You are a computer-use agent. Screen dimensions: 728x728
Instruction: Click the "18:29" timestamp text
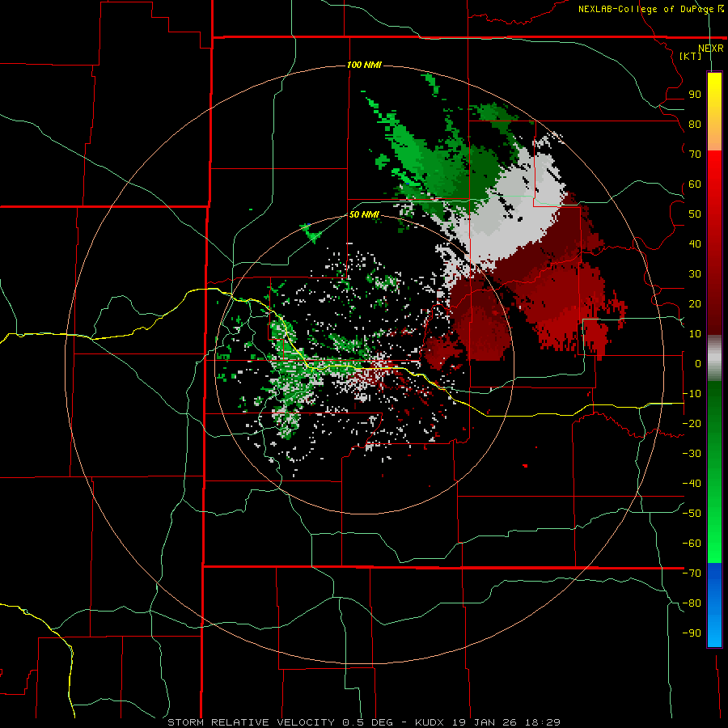[543, 722]
